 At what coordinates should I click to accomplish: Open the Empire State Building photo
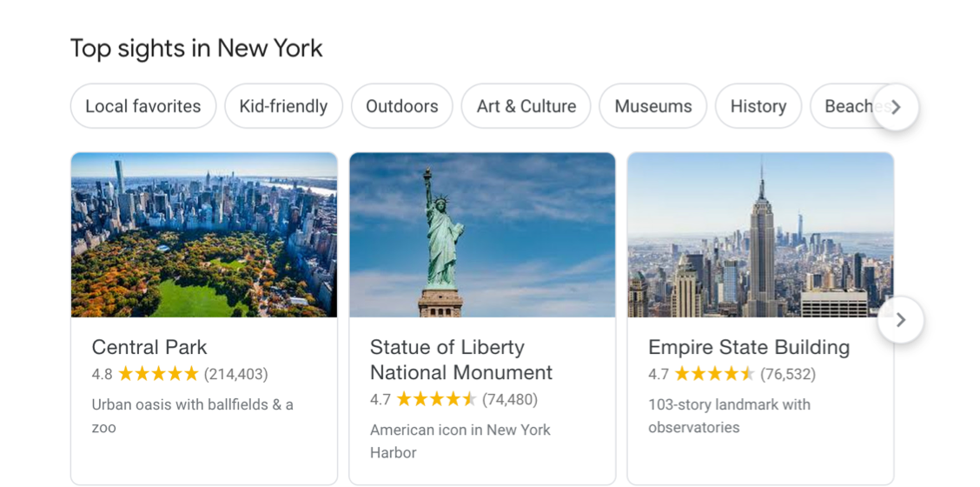760,235
